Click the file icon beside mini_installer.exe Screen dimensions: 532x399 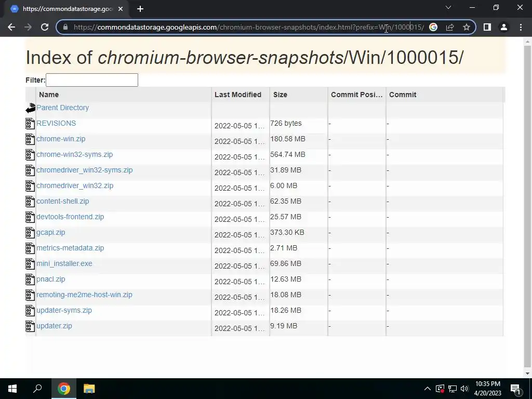(30, 264)
